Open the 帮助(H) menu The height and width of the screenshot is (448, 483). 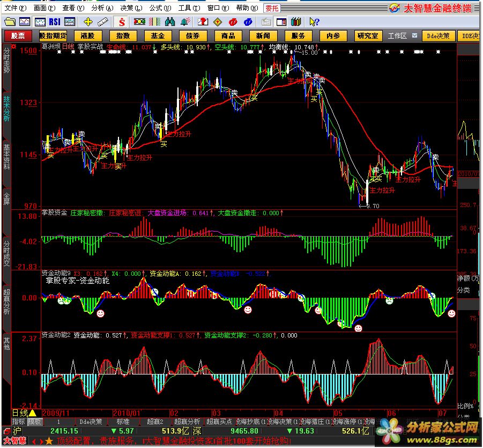point(247,8)
